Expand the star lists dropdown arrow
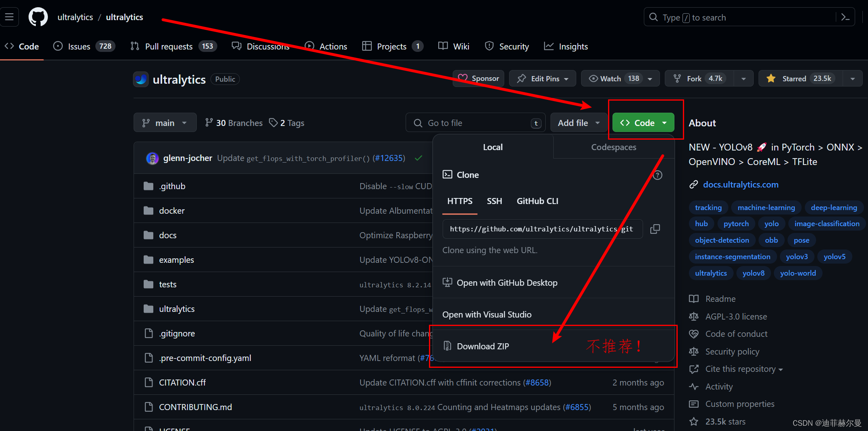Screen dimensions: 868x431 pos(852,78)
